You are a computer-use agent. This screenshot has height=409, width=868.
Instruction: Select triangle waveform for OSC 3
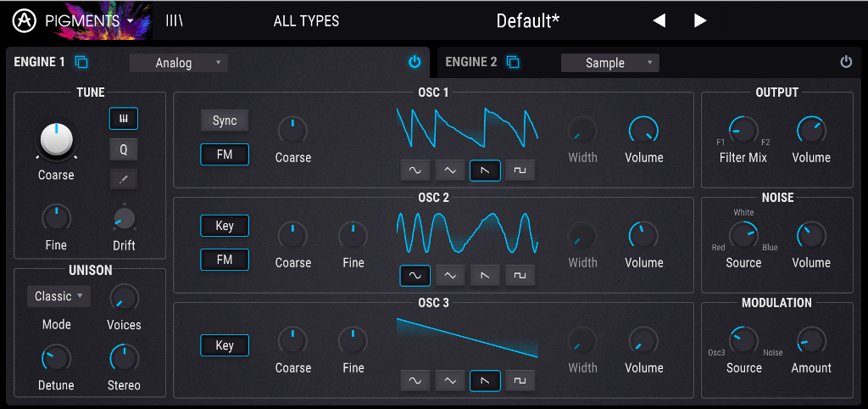[451, 381]
